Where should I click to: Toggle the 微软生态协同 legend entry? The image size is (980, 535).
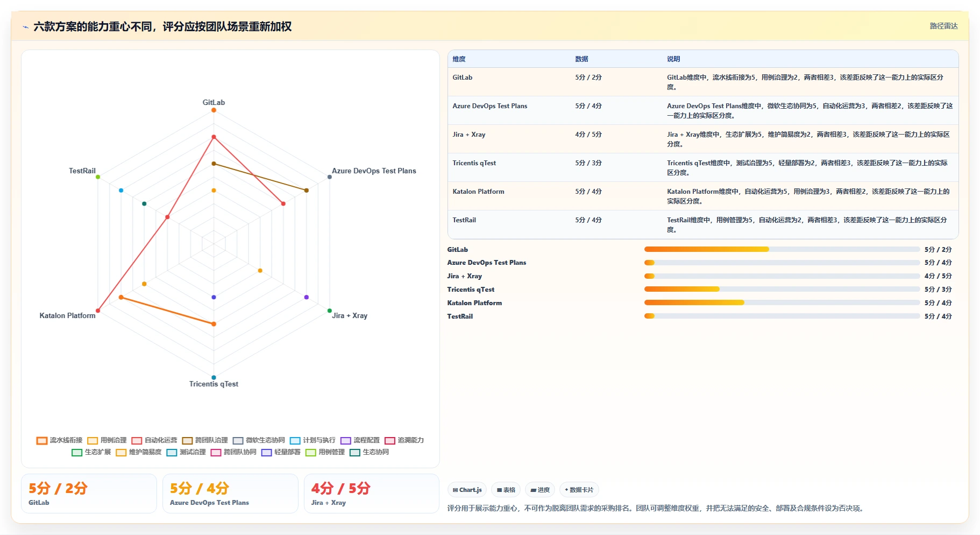(x=259, y=440)
